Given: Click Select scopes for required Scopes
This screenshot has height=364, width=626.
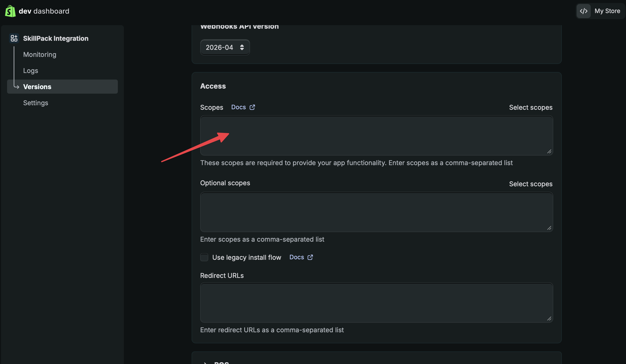Looking at the screenshot, I should click(x=531, y=107).
